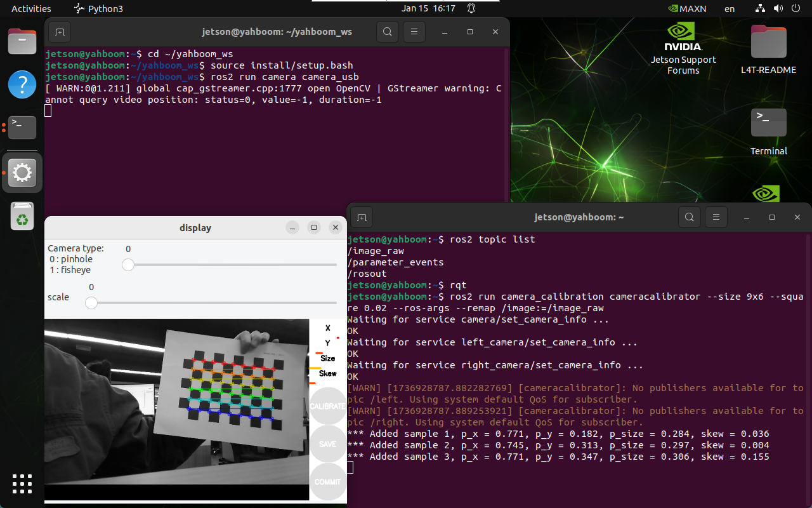Click the Terminal icon in the dock

[22, 128]
